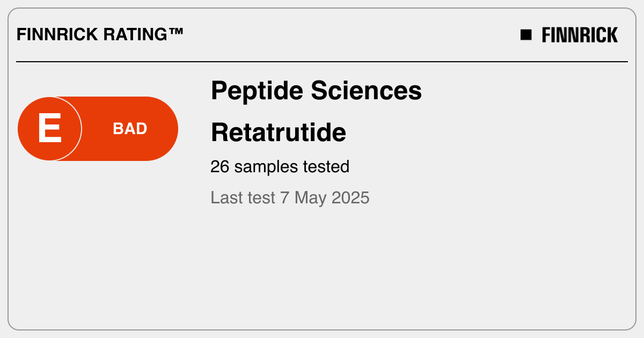Click the 26 samples tested text
Screen dimensions: 644x338
(x=280, y=167)
